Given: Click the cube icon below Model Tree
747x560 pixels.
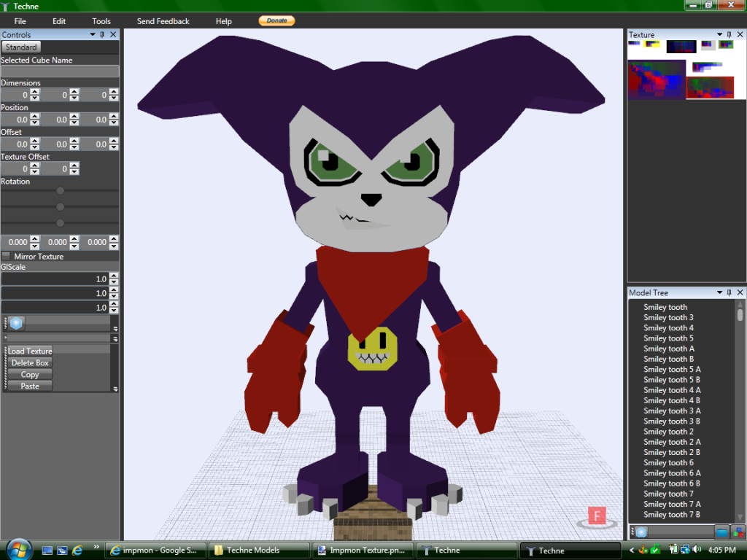Looking at the screenshot, I should coord(641,532).
